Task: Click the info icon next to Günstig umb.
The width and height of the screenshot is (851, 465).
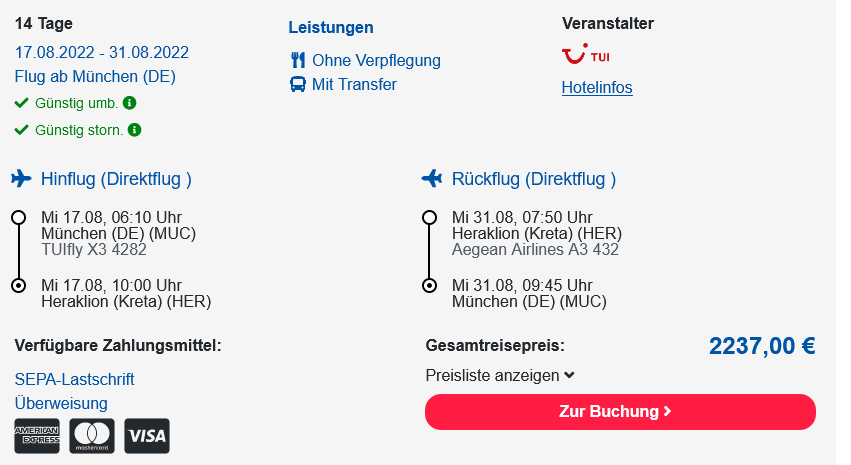Action: coord(130,103)
